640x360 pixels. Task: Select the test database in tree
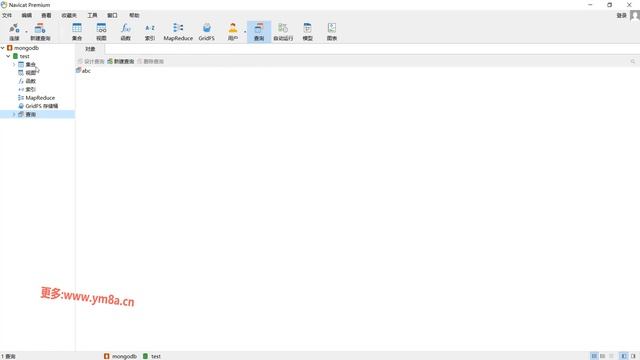(x=21, y=56)
